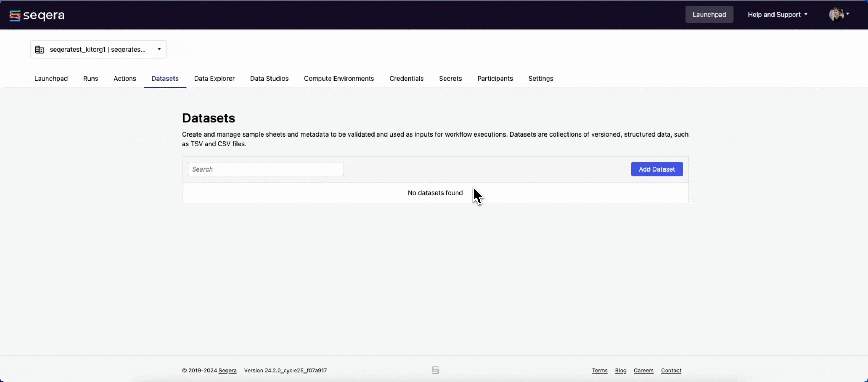Click the organization workspace icon
The width and height of the screenshot is (868, 382).
[40, 50]
